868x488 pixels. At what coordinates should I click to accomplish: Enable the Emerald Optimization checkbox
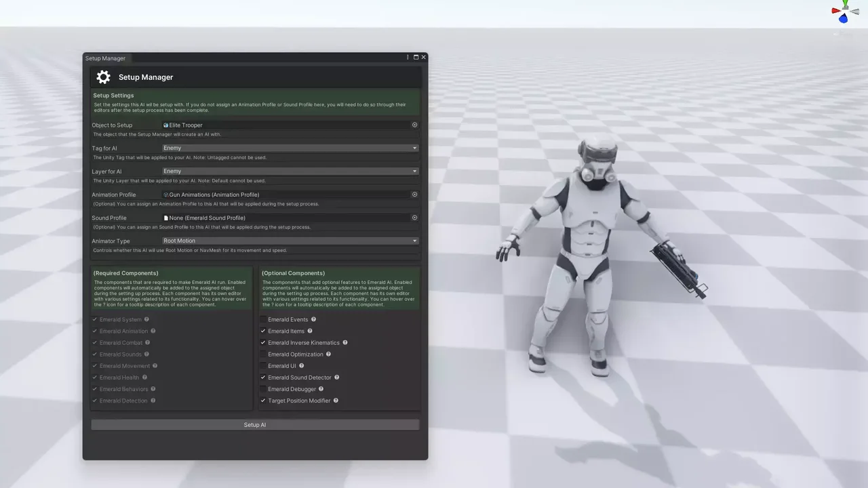pos(263,354)
